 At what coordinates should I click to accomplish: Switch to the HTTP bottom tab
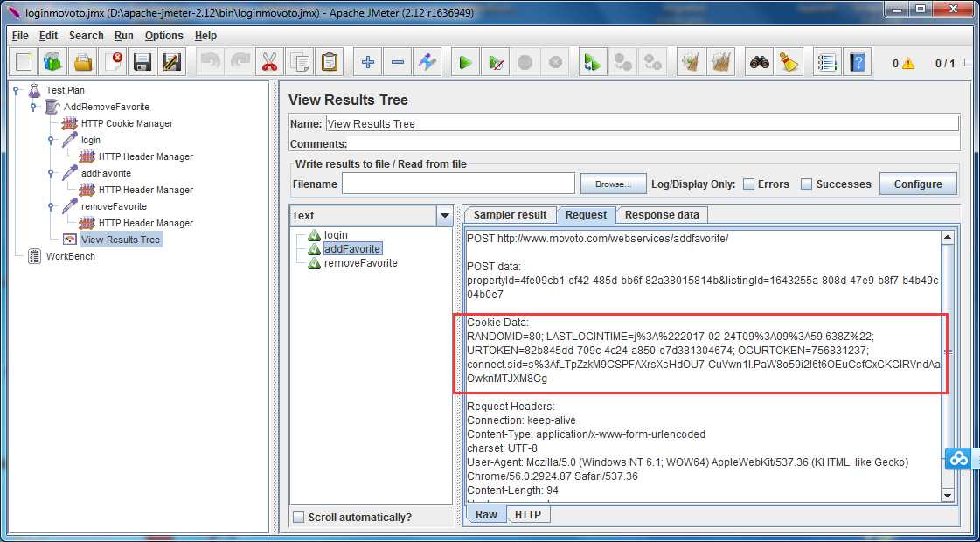(528, 515)
